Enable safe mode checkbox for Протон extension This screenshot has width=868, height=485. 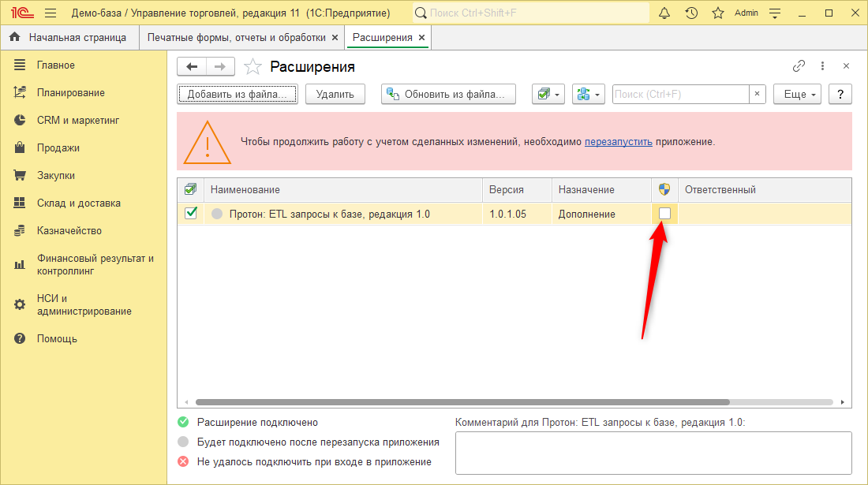click(x=664, y=214)
